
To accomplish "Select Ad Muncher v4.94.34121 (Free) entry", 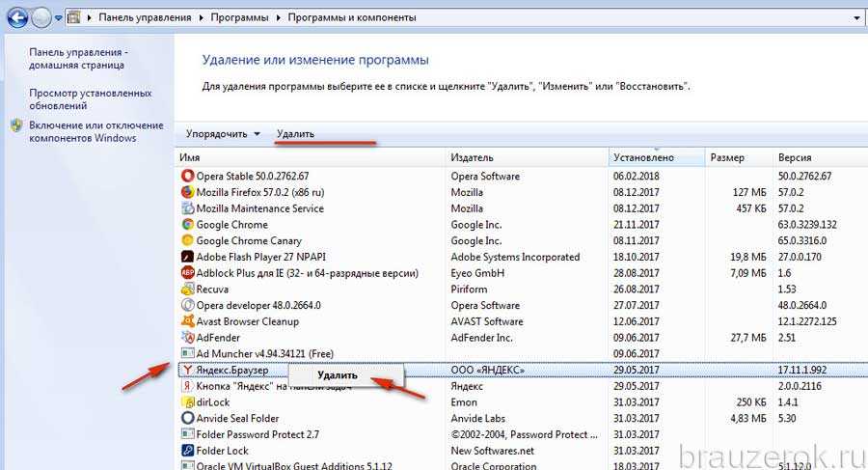I will [264, 353].
